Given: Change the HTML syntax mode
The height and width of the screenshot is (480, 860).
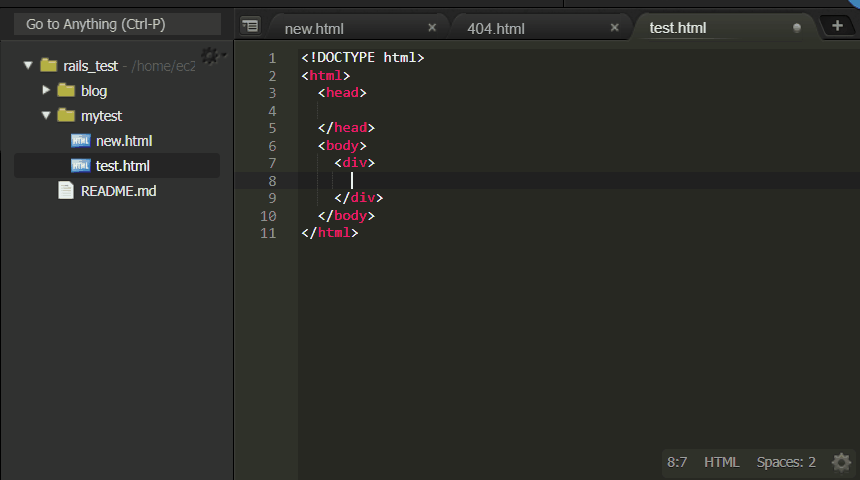Looking at the screenshot, I should [722, 462].
